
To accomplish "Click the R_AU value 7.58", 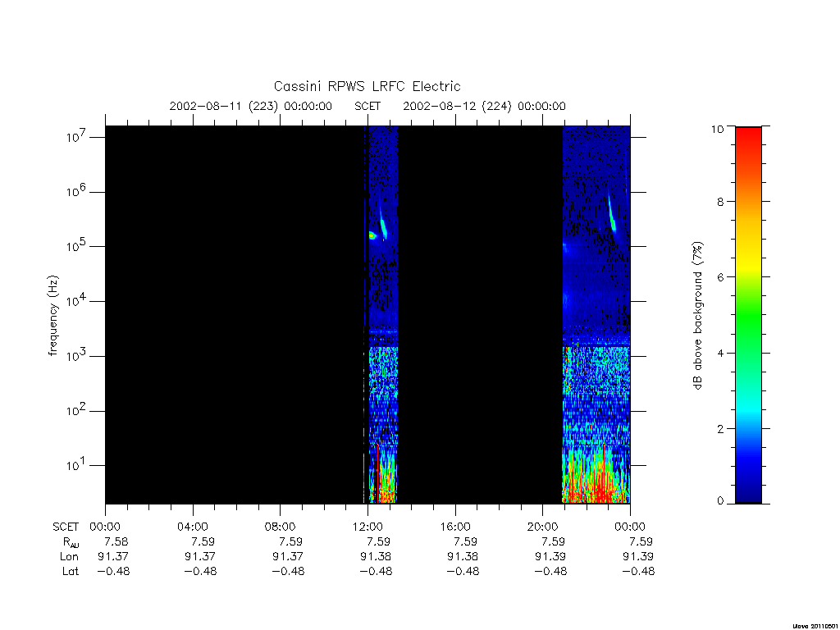I will click(x=116, y=541).
